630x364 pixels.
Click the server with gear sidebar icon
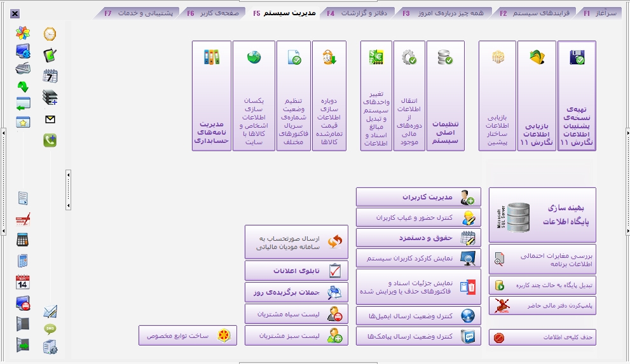click(50, 347)
